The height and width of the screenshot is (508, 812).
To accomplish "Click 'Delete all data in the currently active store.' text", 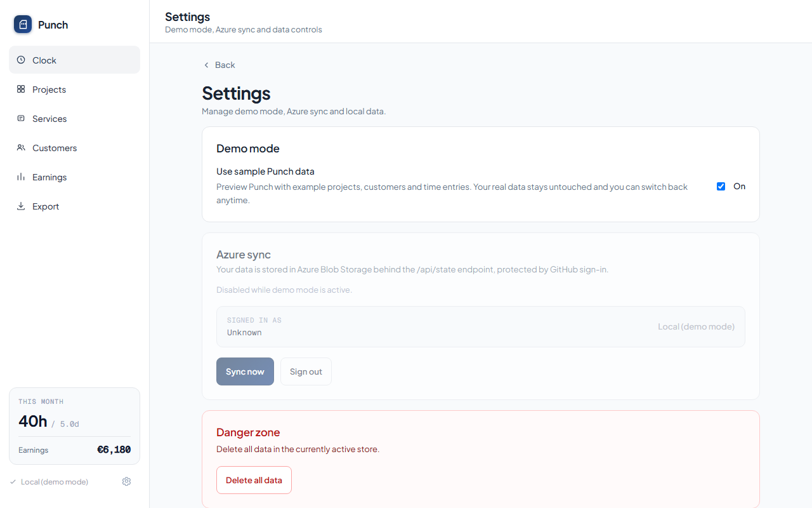I will [x=298, y=449].
